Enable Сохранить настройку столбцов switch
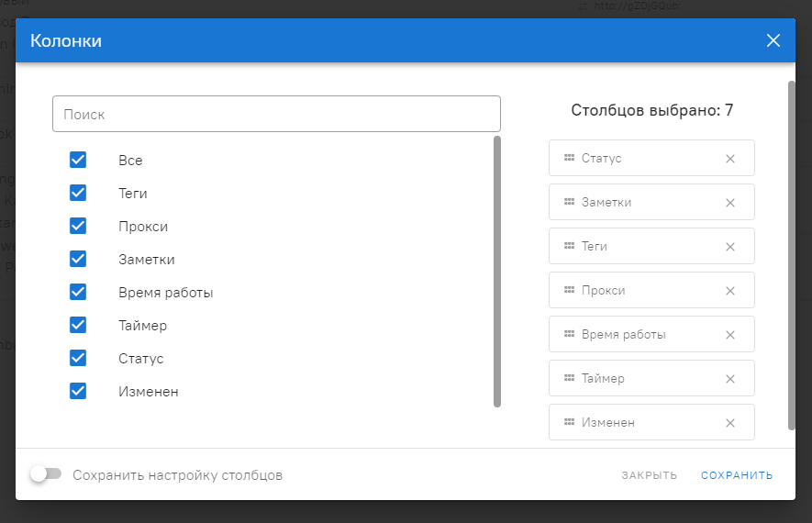This screenshot has height=523, width=812. (45, 474)
